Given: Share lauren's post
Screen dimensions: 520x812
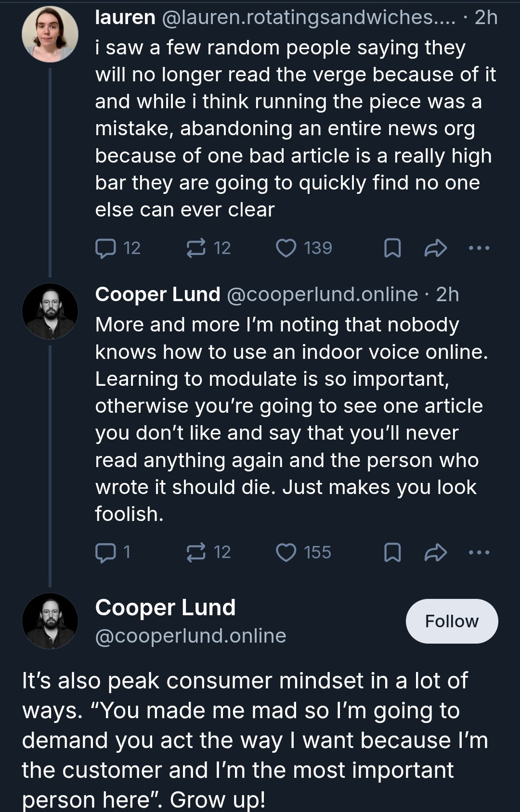Looking at the screenshot, I should tap(435, 248).
